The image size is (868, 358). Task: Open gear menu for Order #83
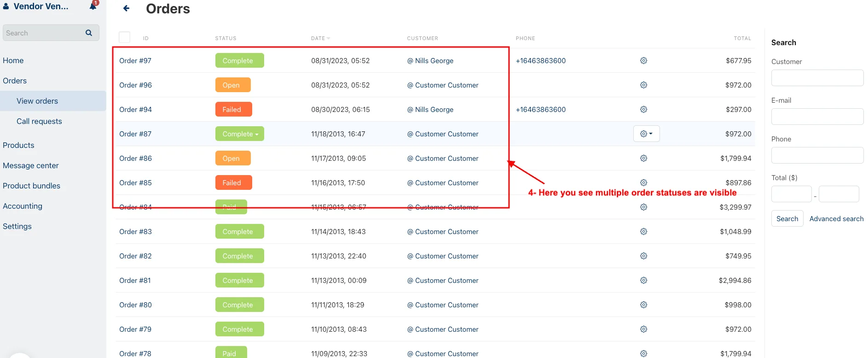(x=643, y=231)
